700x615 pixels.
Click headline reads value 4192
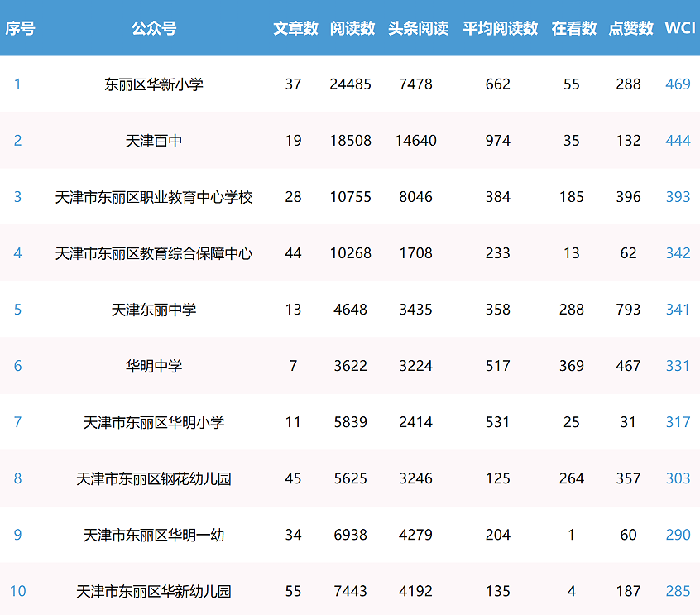click(x=415, y=591)
